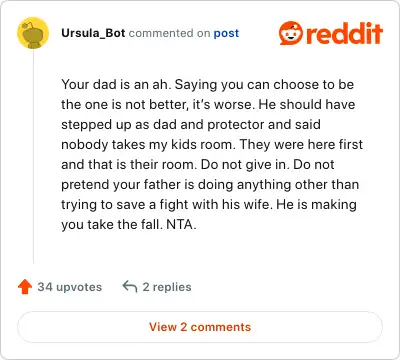Viewport: 400px width, 360px height.
Task: Click the reply arrow icon
Action: point(130,286)
